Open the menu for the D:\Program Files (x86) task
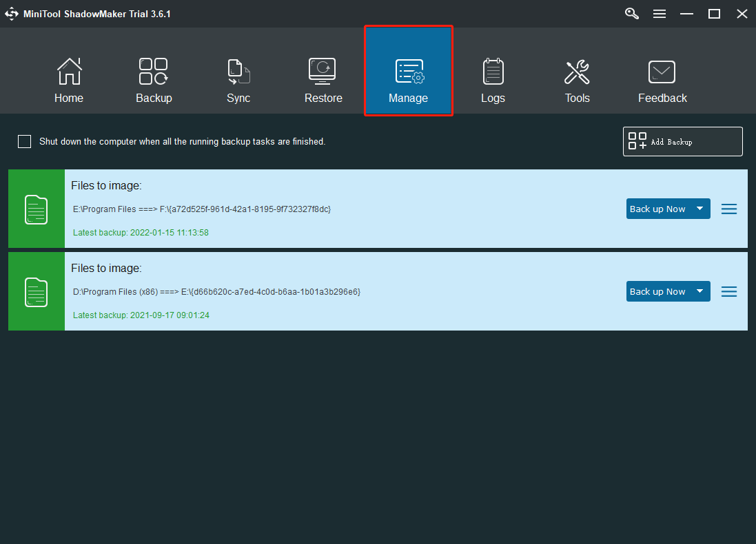The height and width of the screenshot is (544, 756). [x=728, y=291]
